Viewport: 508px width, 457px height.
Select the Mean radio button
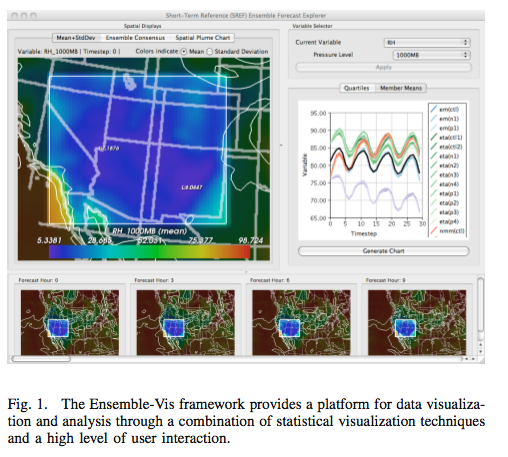tap(184, 52)
